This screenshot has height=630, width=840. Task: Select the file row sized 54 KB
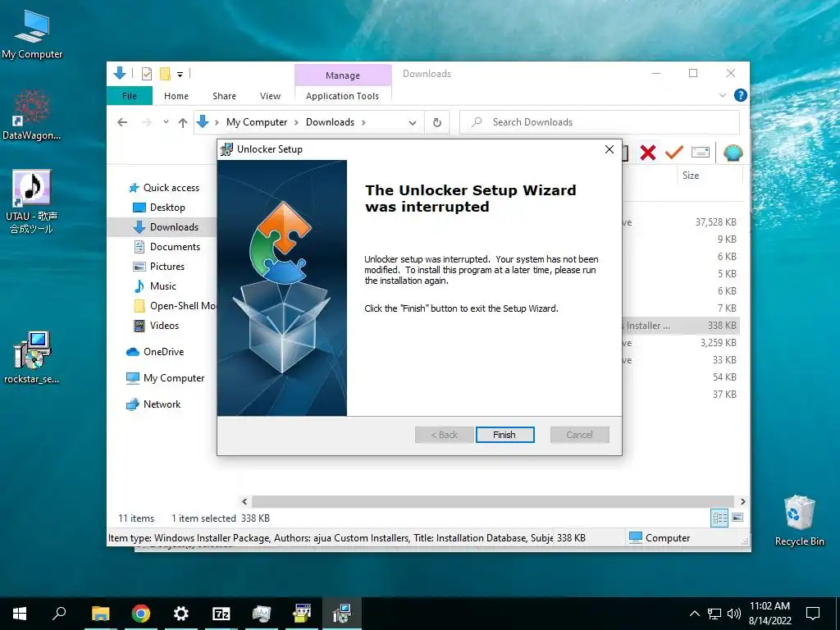[x=680, y=377]
